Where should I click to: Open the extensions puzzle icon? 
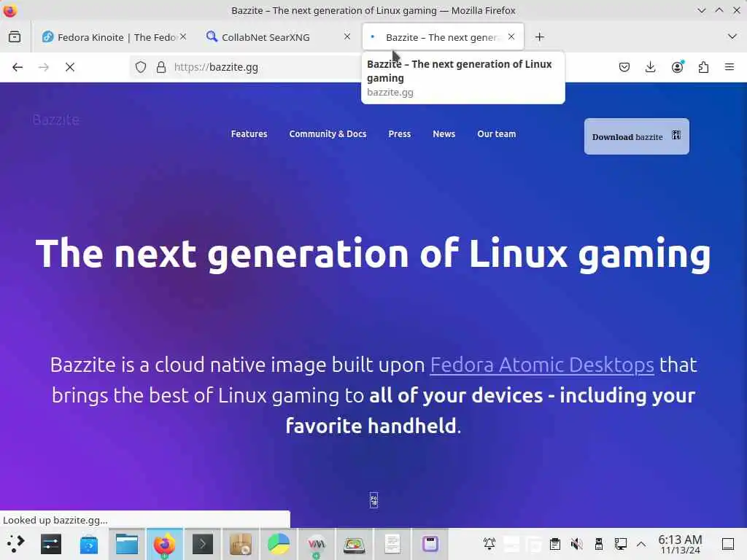coord(703,67)
